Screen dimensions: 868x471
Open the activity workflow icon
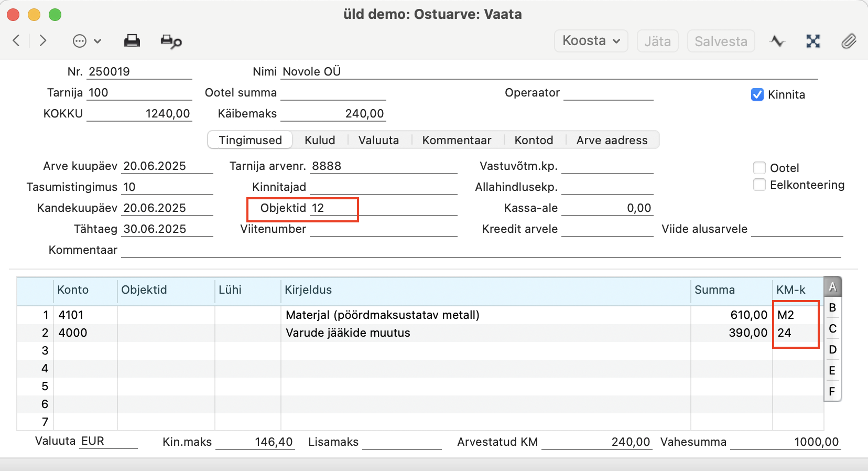[x=777, y=41]
